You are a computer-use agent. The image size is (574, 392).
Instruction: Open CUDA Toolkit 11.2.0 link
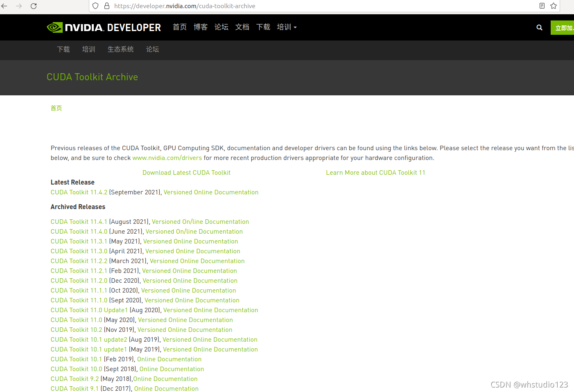tap(79, 281)
